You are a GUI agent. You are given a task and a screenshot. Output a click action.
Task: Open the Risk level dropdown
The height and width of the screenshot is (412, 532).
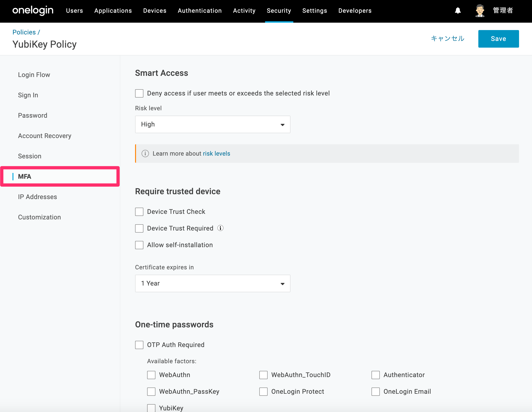tap(213, 124)
